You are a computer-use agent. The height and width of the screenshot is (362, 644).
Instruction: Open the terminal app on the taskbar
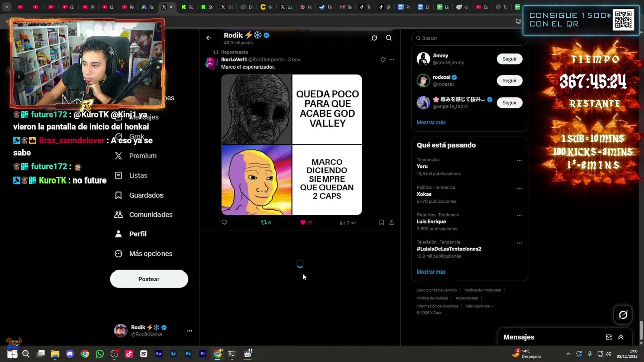[x=232, y=354]
